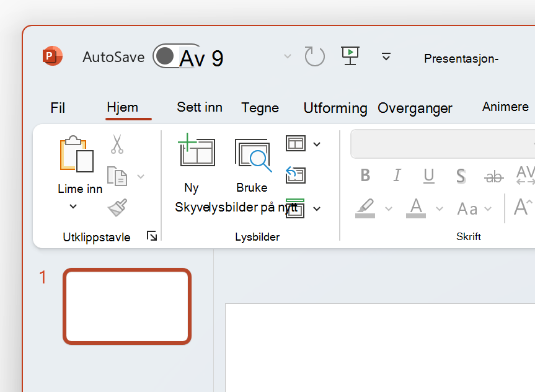535x392 pixels.
Task: Open Customize Quick Access Toolbar dropdown
Action: (x=386, y=56)
